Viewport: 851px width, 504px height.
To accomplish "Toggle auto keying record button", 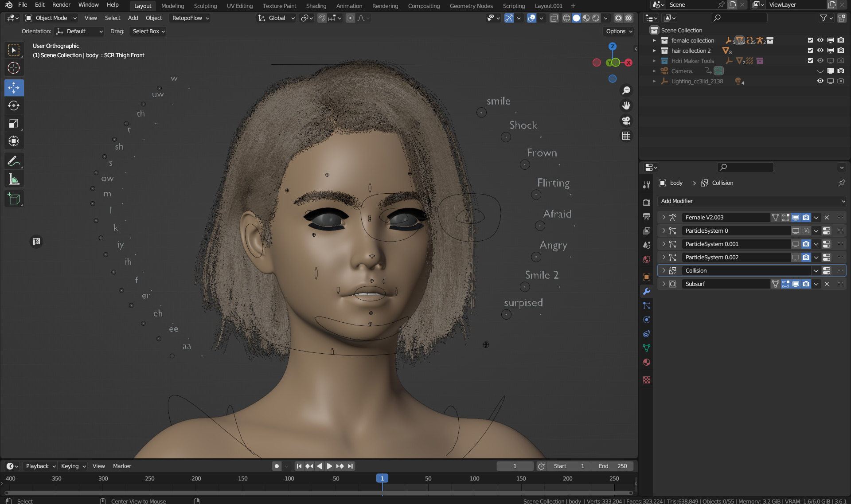I will pyautogui.click(x=277, y=466).
